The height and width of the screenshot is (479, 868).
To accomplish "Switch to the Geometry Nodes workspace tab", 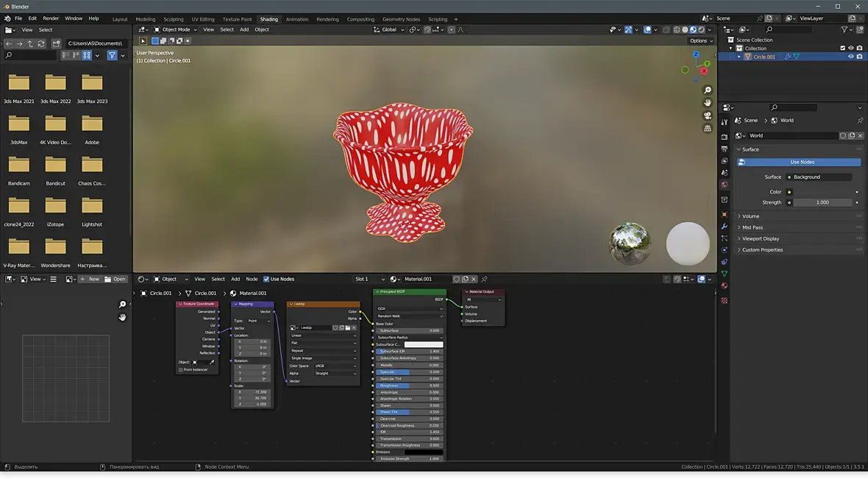I will (x=401, y=19).
